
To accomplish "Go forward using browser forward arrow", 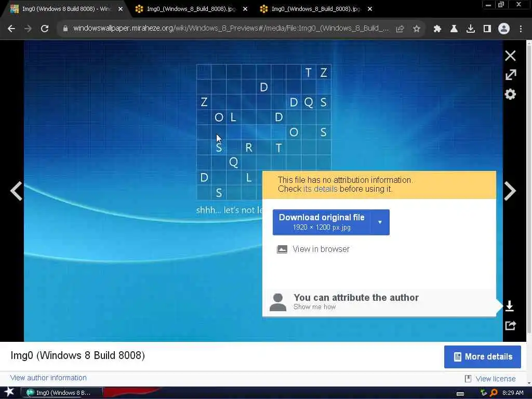I will [28, 29].
